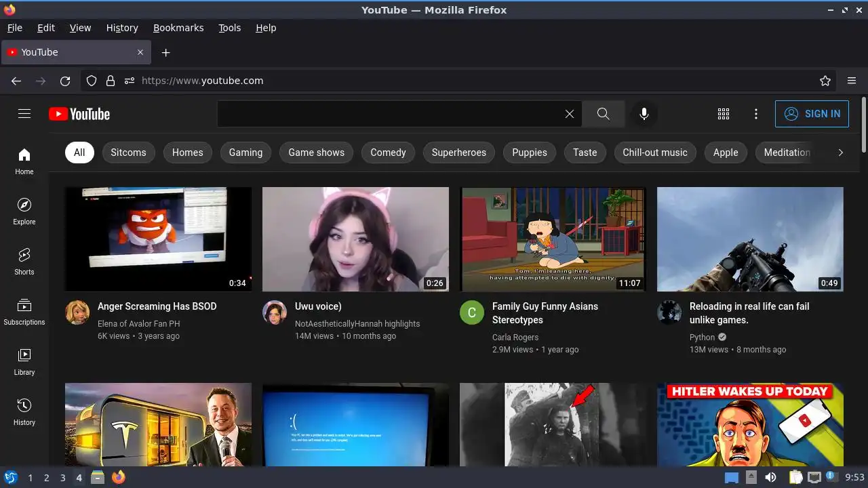Screen dimensions: 868x488
Task: Bookmark this page with the star
Action: 825,81
